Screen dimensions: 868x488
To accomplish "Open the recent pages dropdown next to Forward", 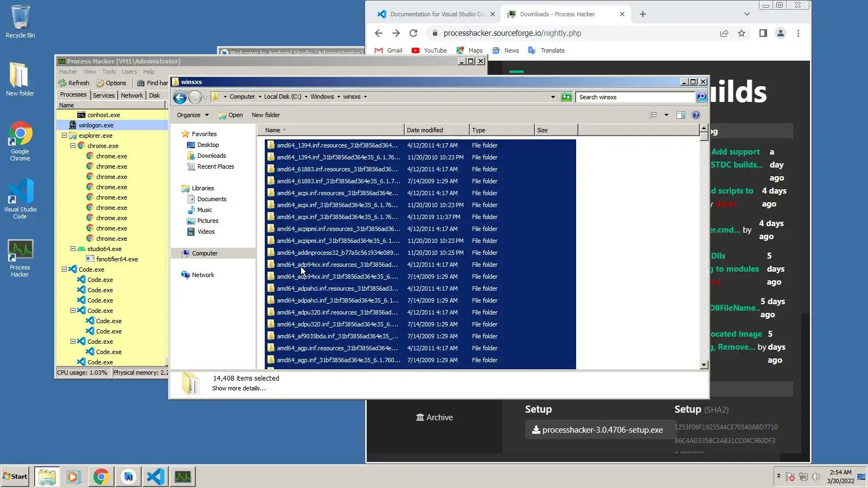I will coord(205,98).
